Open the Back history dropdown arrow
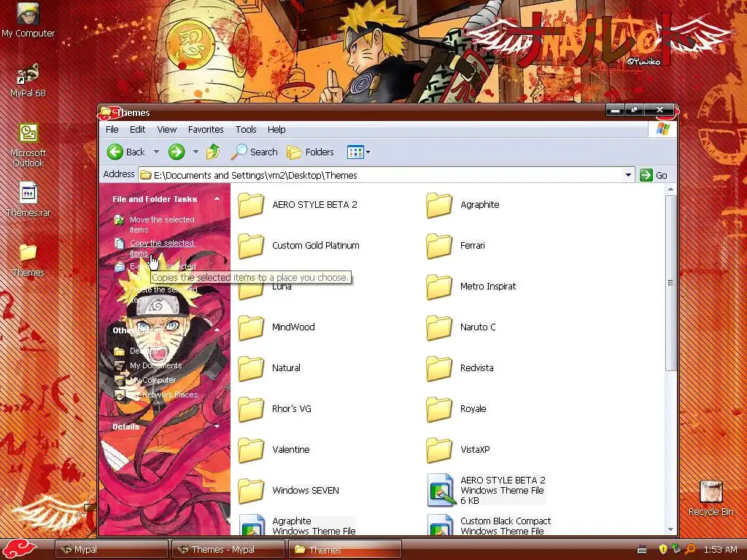This screenshot has width=747, height=560. [x=156, y=152]
